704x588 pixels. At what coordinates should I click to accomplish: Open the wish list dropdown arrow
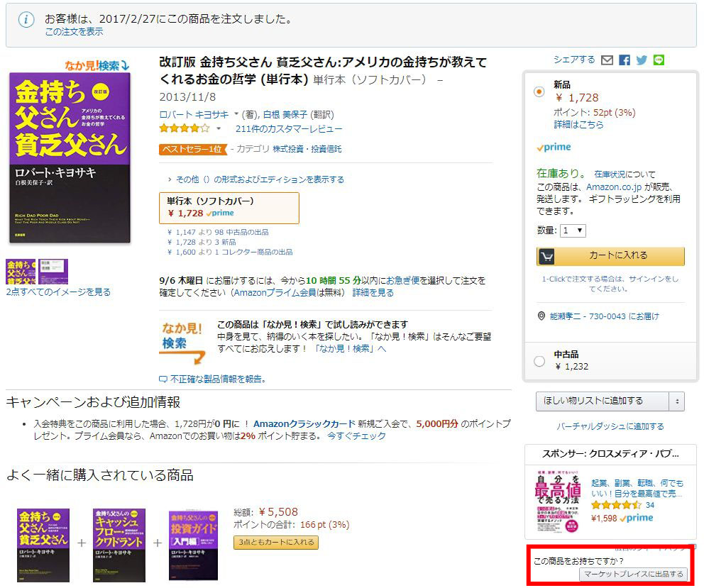pyautogui.click(x=677, y=401)
